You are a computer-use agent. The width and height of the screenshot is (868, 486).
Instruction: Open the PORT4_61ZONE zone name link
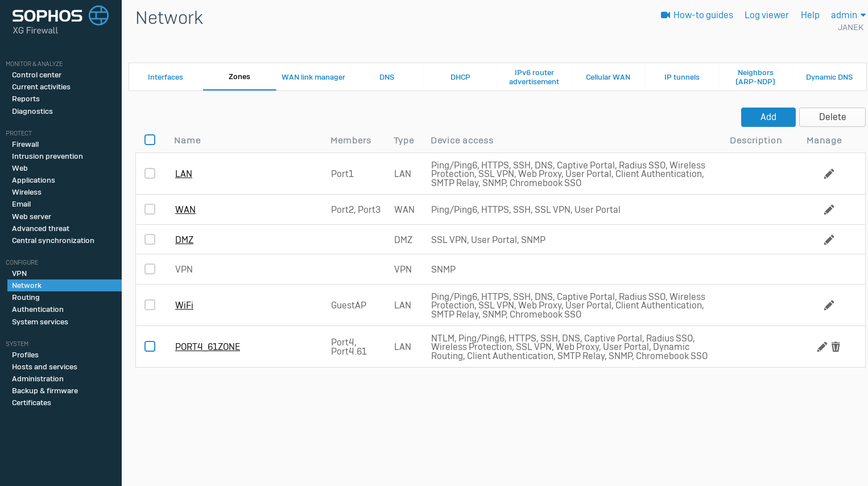(x=208, y=347)
